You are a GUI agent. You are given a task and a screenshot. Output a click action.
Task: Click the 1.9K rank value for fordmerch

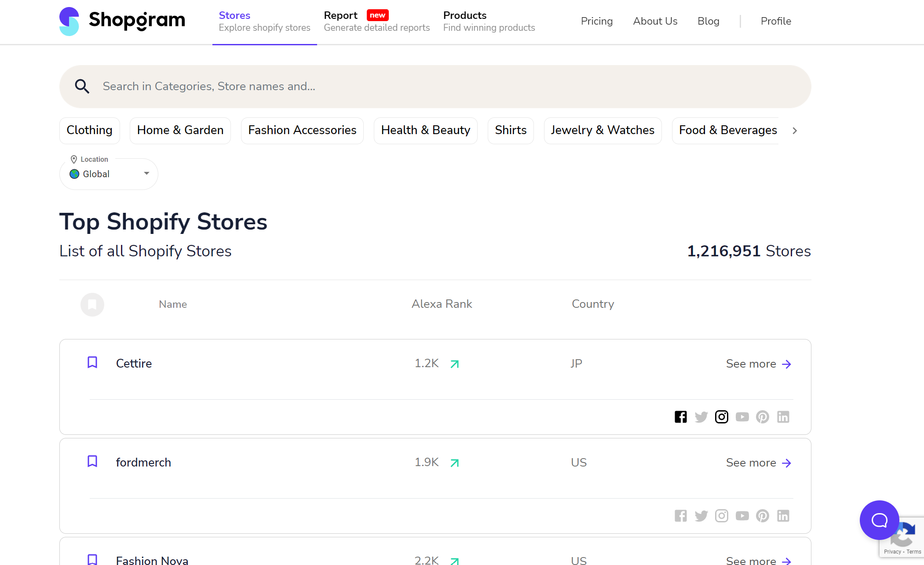(427, 462)
